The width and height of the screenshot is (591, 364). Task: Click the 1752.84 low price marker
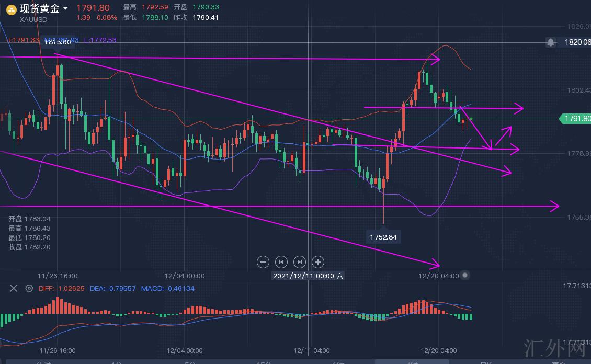pos(383,237)
